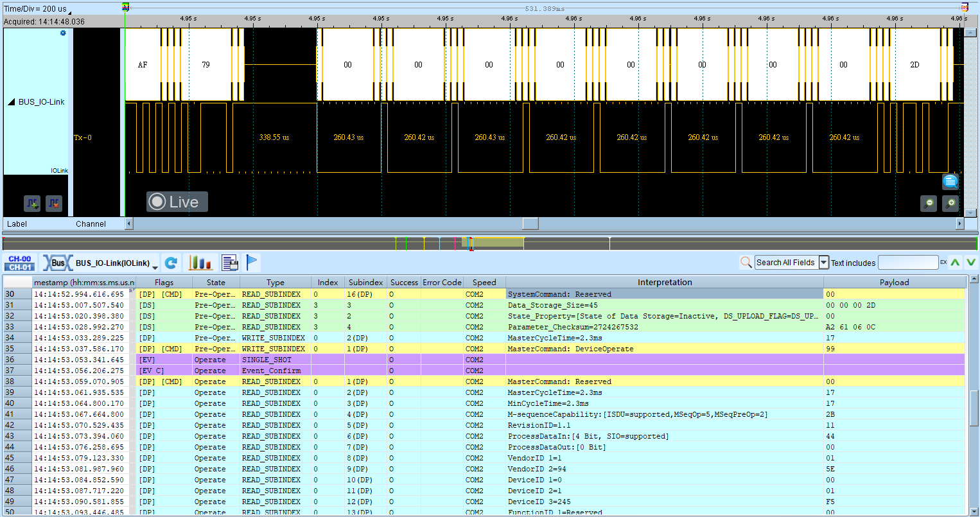Click the waveform scrollbar left arrow
The height and width of the screenshot is (517, 980).
(129, 223)
